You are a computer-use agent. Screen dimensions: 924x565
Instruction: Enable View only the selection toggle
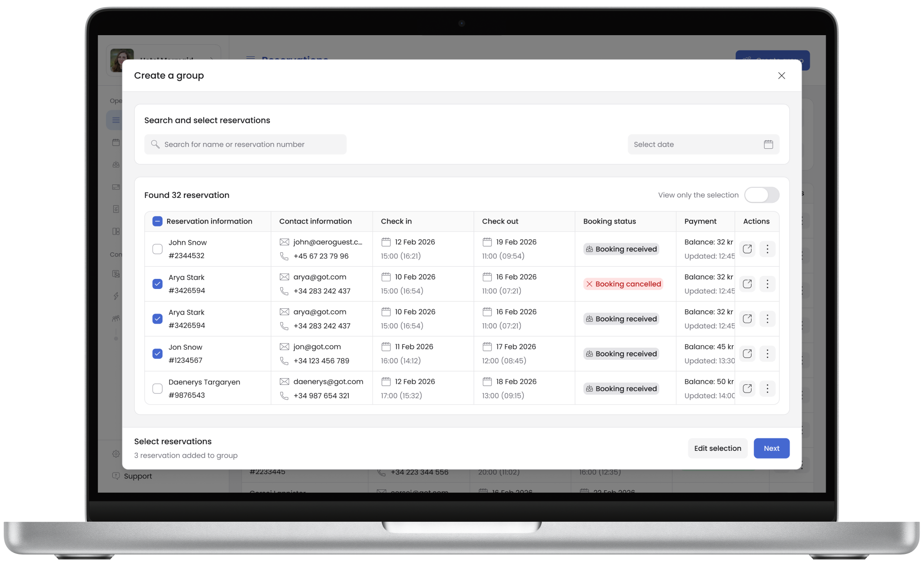[761, 195]
